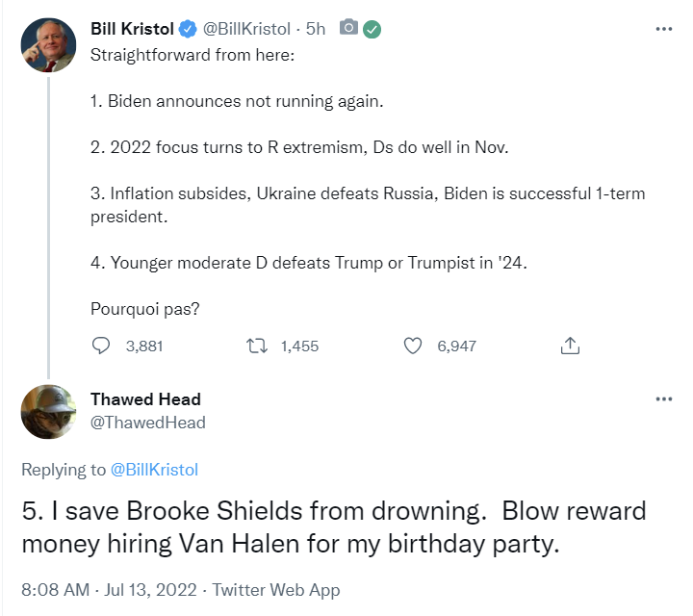The image size is (693, 616).
Task: Retweet Bill Kristol's tweet
Action: [x=257, y=346]
